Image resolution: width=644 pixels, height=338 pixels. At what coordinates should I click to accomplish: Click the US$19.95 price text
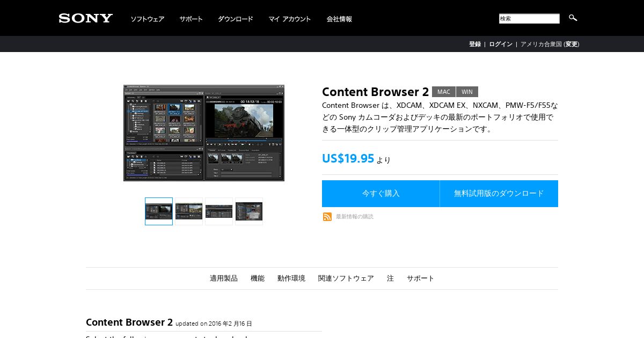(348, 159)
